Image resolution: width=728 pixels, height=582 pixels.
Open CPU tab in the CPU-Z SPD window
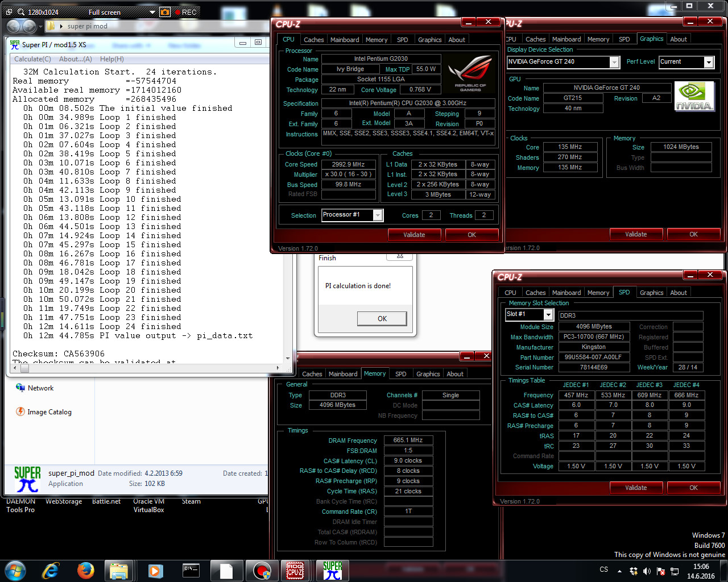[x=510, y=293]
